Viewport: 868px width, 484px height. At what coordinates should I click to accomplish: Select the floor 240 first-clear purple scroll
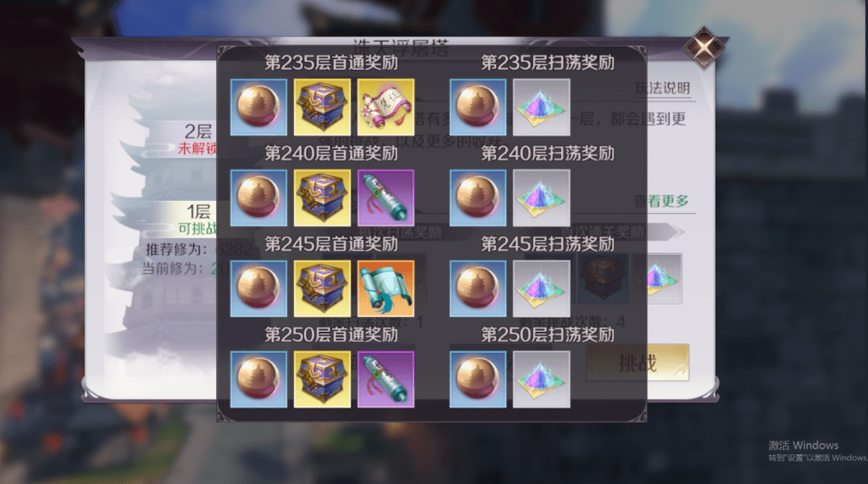(x=386, y=199)
